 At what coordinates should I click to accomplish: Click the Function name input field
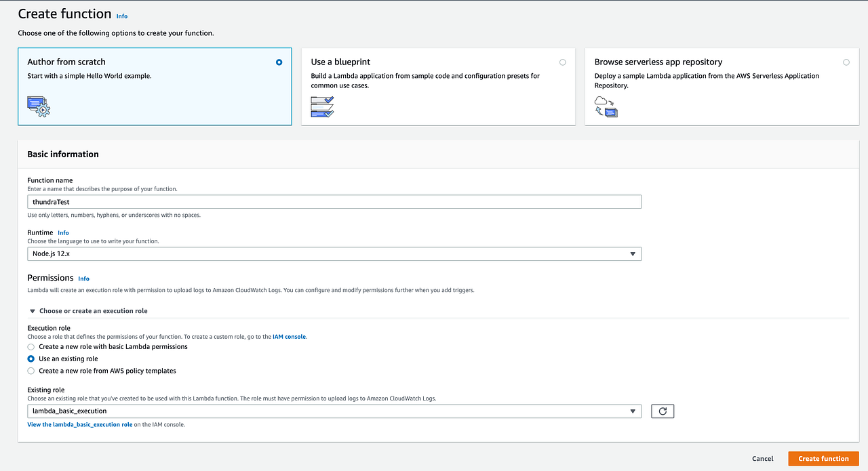pyautogui.click(x=334, y=201)
